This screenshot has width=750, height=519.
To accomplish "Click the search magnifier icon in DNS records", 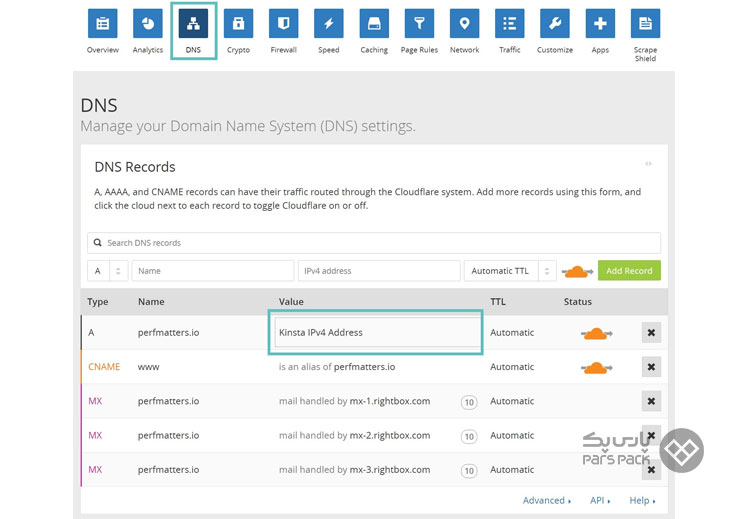I will [x=98, y=243].
